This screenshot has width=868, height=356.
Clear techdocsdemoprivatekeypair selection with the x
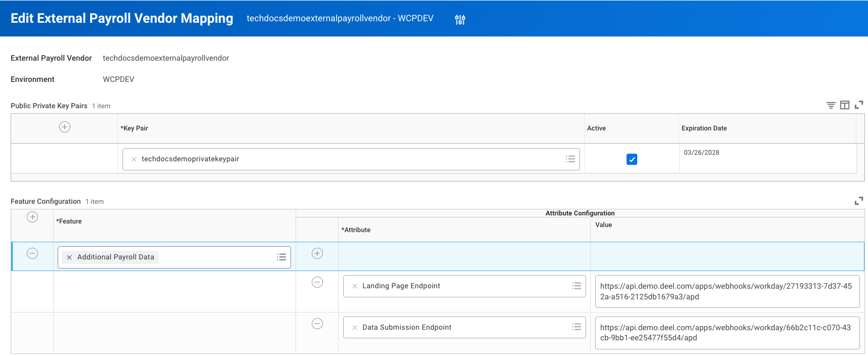coord(134,159)
